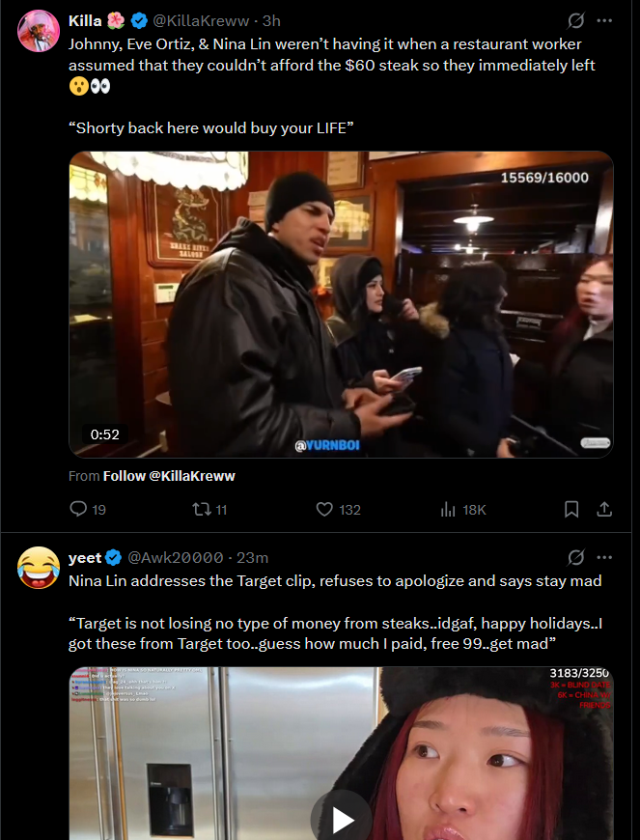Open Grok icon on KillaKreww's post
Screen dimensions: 640x840
[x=575, y=21]
